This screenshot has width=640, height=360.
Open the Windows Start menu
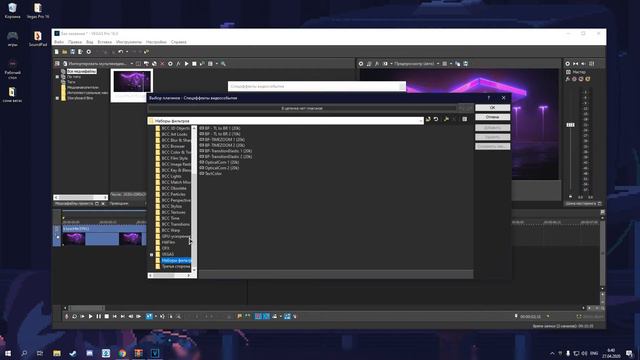8,353
